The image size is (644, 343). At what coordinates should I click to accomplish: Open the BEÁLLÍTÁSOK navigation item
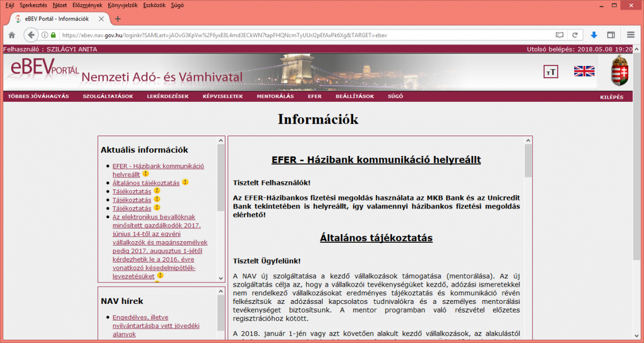[355, 96]
